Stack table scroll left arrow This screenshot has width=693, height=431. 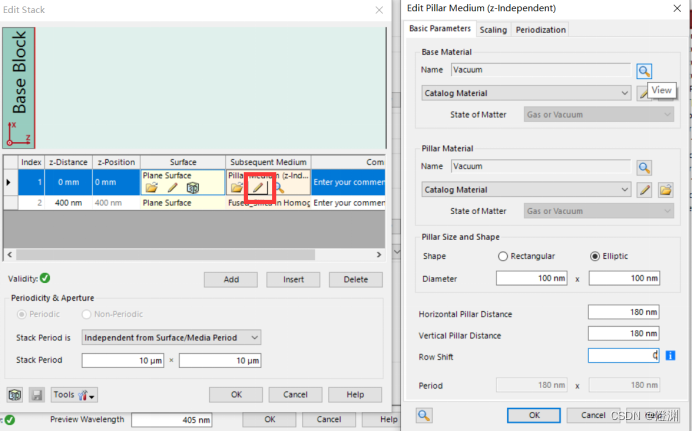pyautogui.click(x=10, y=254)
